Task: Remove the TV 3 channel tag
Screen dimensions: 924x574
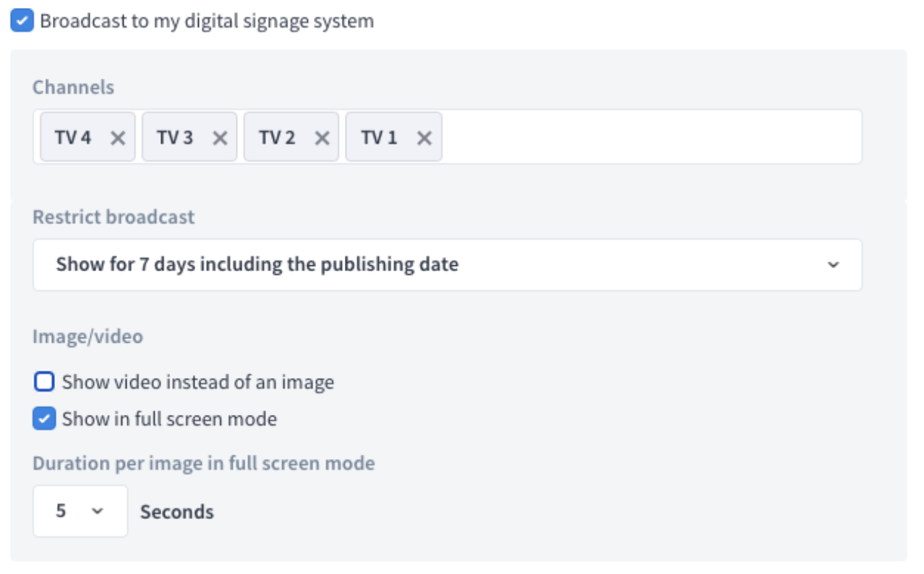Action: tap(220, 137)
